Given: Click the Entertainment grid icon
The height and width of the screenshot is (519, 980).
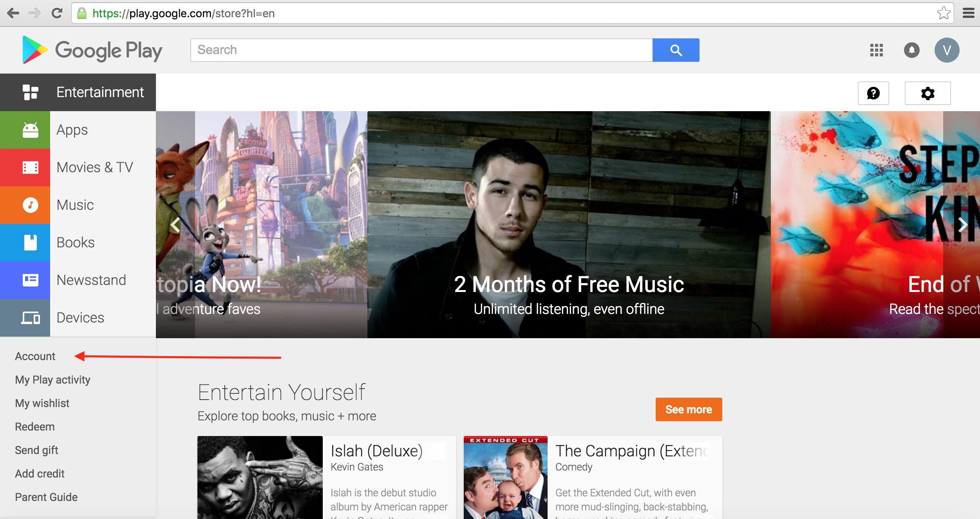Looking at the screenshot, I should (30, 92).
